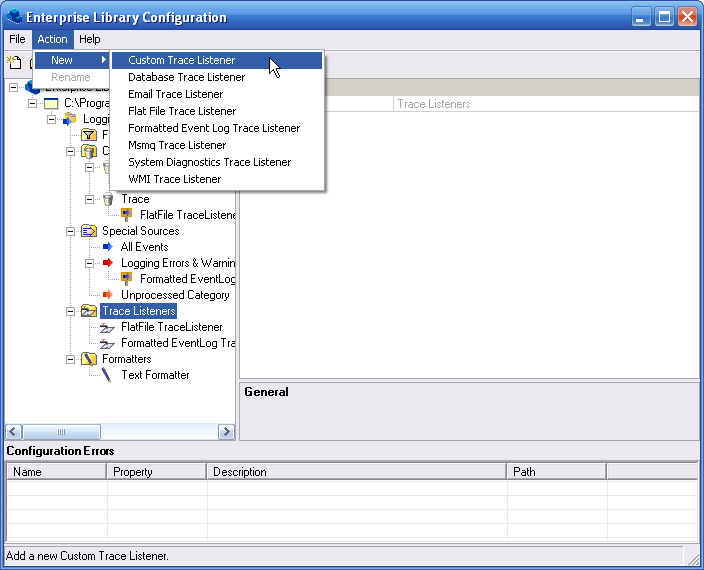Click the Special Sources folder icon

[x=89, y=231]
